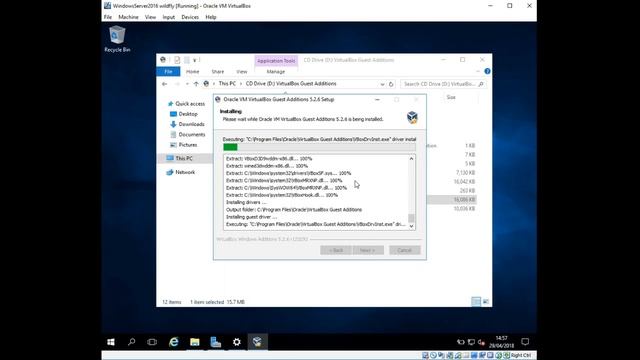Viewport: 640px width, 360px height.
Task: Open VirtualBox Help menu
Action: [211, 17]
